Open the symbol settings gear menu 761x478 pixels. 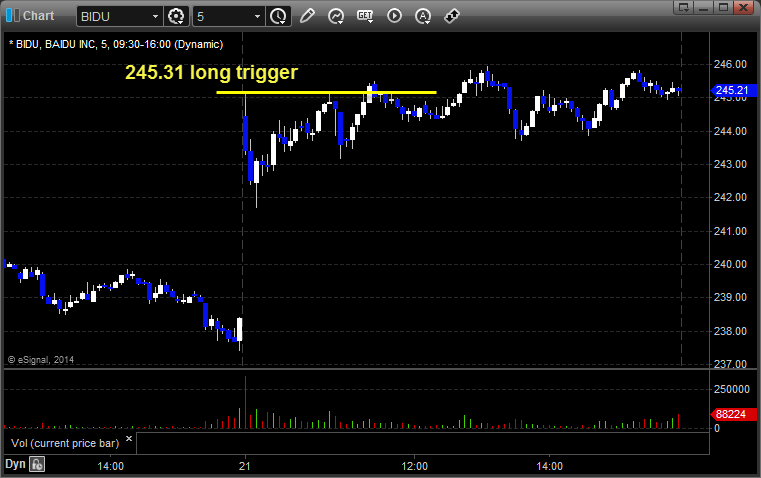[x=176, y=16]
